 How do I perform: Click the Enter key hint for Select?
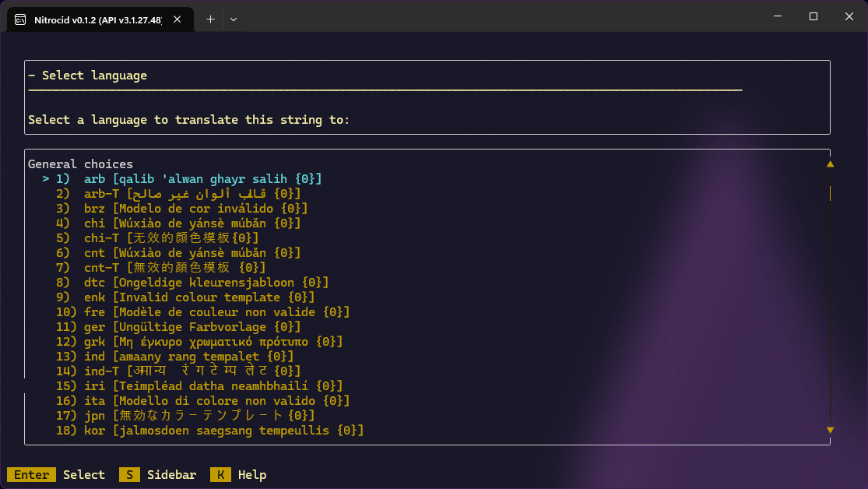tap(31, 475)
